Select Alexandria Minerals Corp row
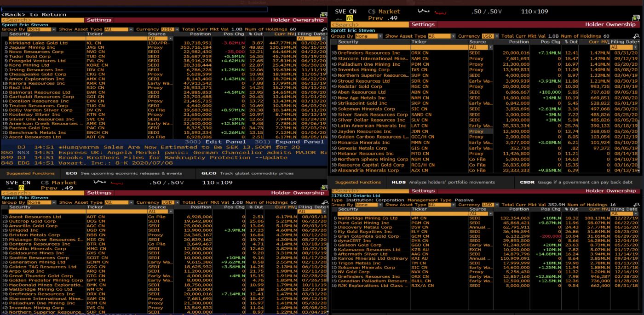The image size is (644, 315). click(x=485, y=170)
